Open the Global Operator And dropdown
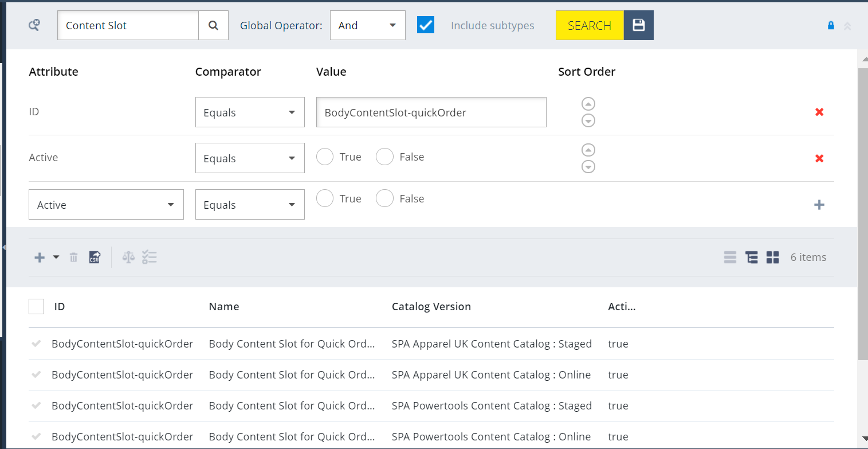 pos(367,25)
